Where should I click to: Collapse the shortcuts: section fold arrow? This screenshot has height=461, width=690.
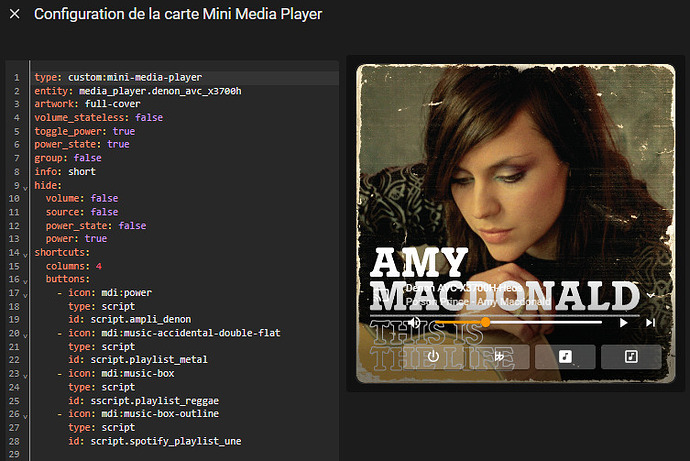(x=25, y=255)
